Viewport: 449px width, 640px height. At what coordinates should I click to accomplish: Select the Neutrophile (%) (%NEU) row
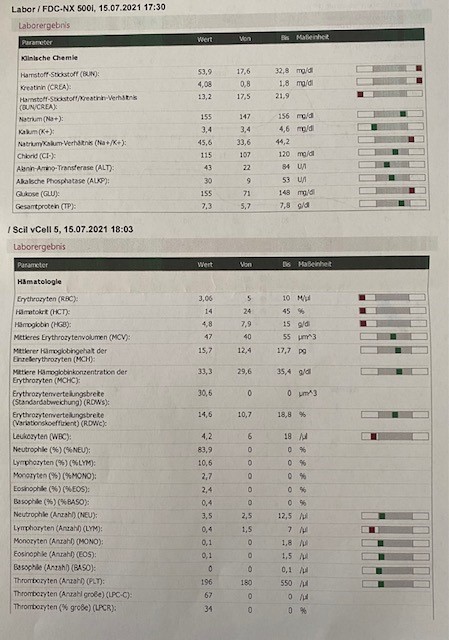point(220,450)
